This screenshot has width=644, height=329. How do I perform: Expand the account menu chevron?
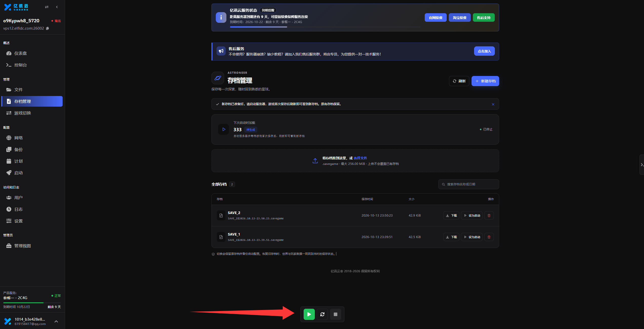[56, 321]
